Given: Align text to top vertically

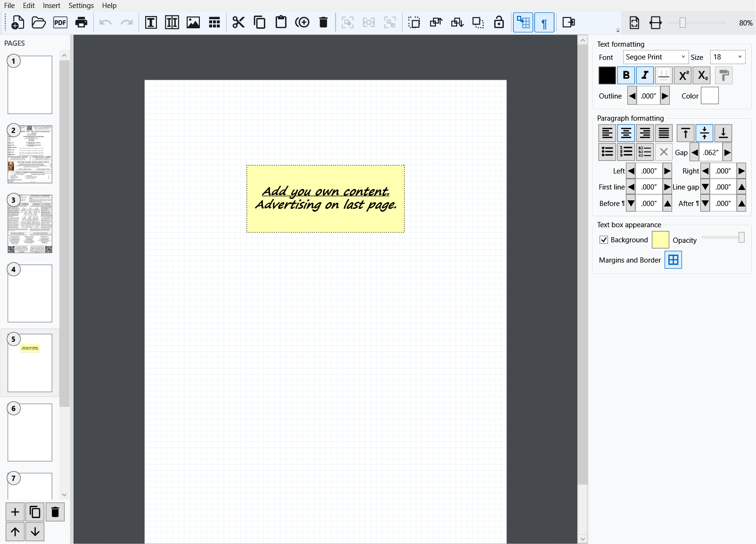Looking at the screenshot, I should [686, 133].
